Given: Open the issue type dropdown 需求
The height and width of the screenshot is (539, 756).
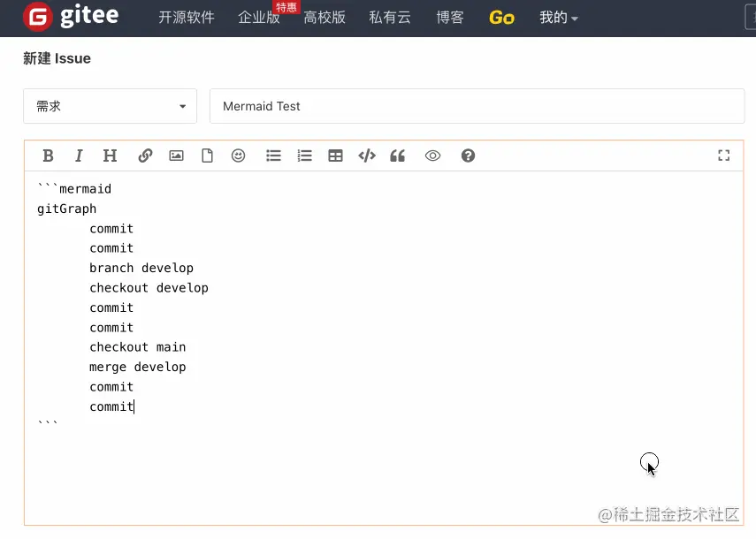Looking at the screenshot, I should pos(110,106).
